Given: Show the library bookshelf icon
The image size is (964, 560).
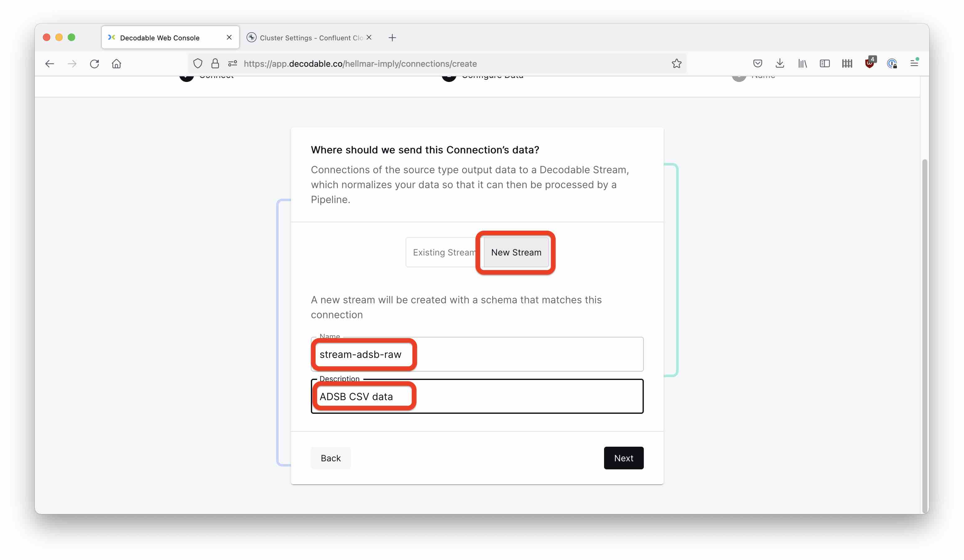Looking at the screenshot, I should click(x=802, y=64).
